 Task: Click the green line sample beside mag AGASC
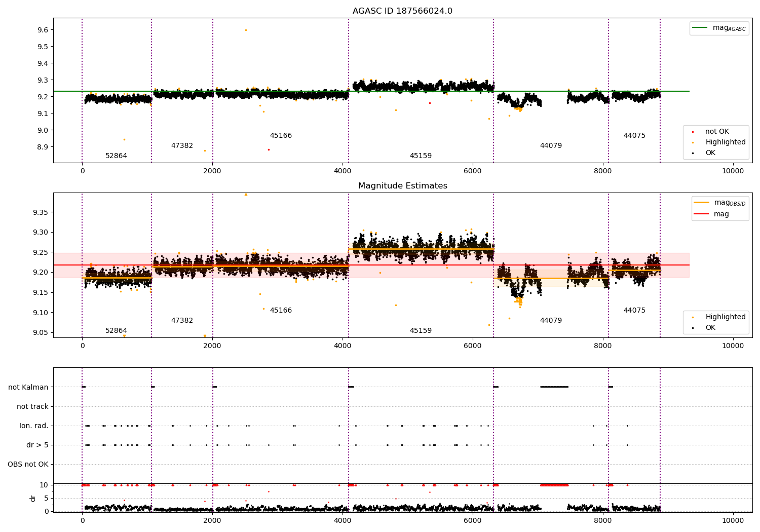click(x=700, y=28)
